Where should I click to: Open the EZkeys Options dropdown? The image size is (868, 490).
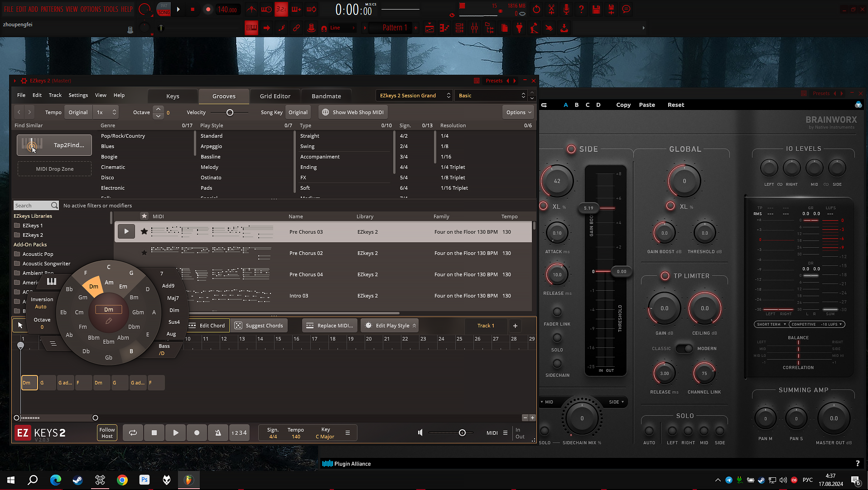pos(519,112)
